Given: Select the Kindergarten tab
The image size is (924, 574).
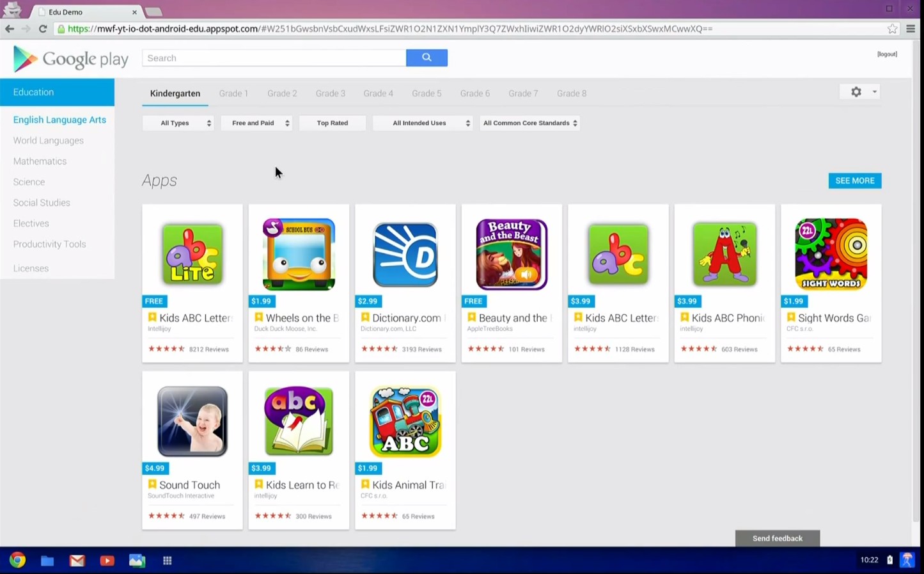Looking at the screenshot, I should 175,93.
